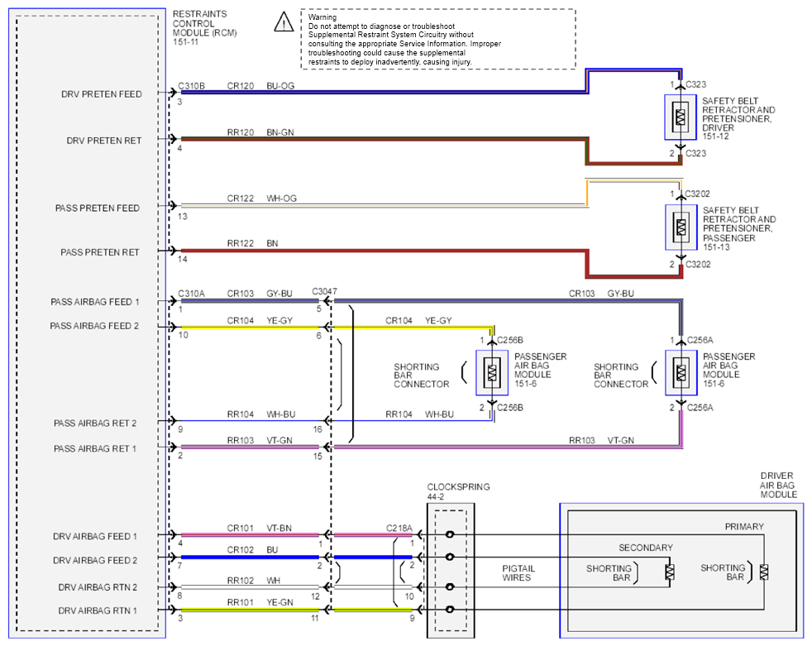
Task: Select DRV AIRBAG RTN 1 label
Action: point(98,610)
